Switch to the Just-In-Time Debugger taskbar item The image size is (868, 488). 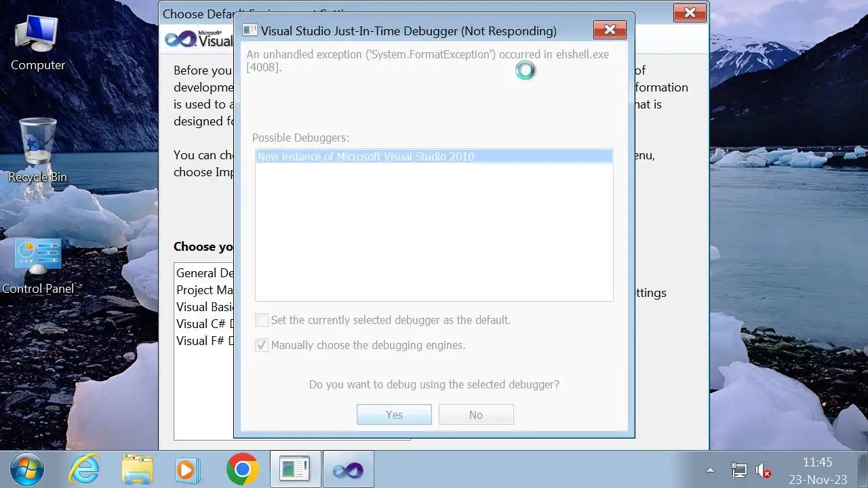(x=294, y=469)
